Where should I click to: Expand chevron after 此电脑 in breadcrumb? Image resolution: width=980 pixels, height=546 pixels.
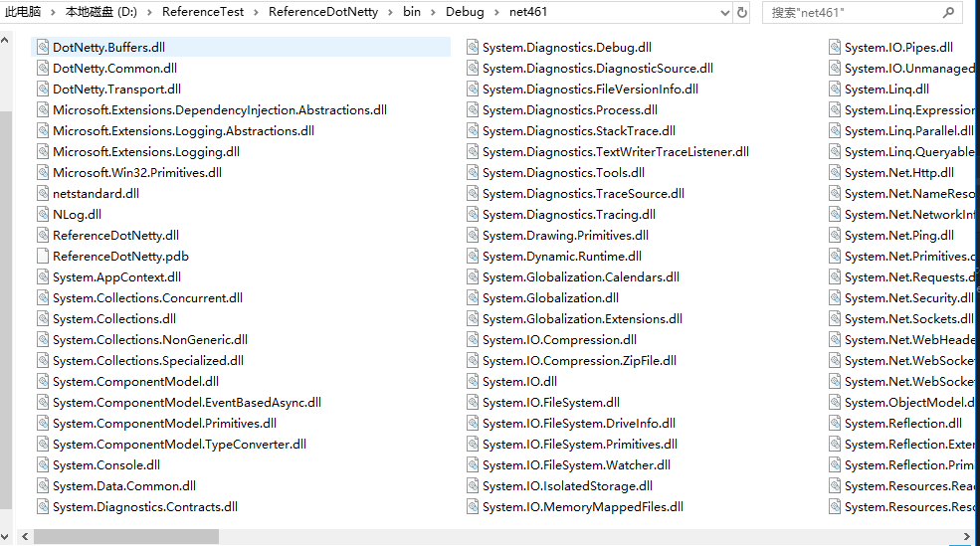53,12
